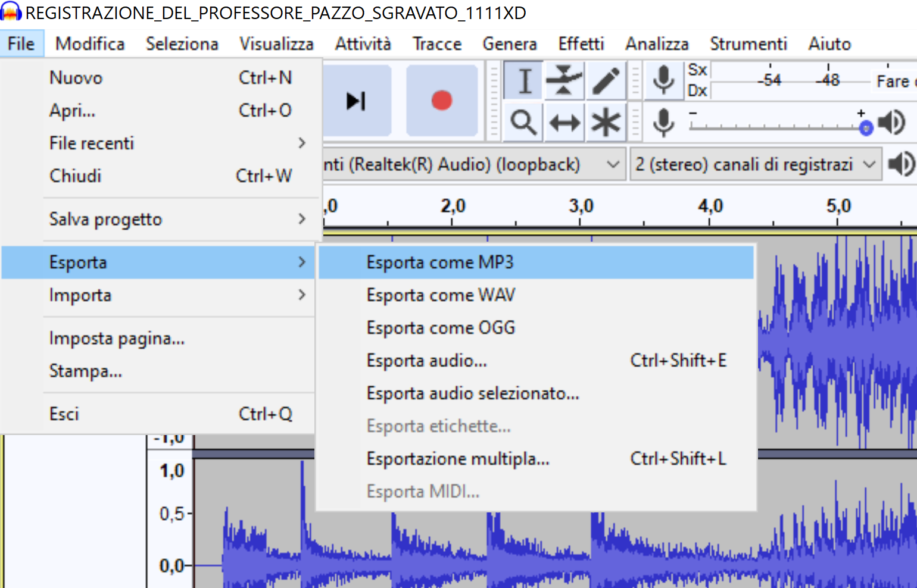The height and width of the screenshot is (588, 917).
Task: Select Esporta audio... option
Action: (537, 361)
